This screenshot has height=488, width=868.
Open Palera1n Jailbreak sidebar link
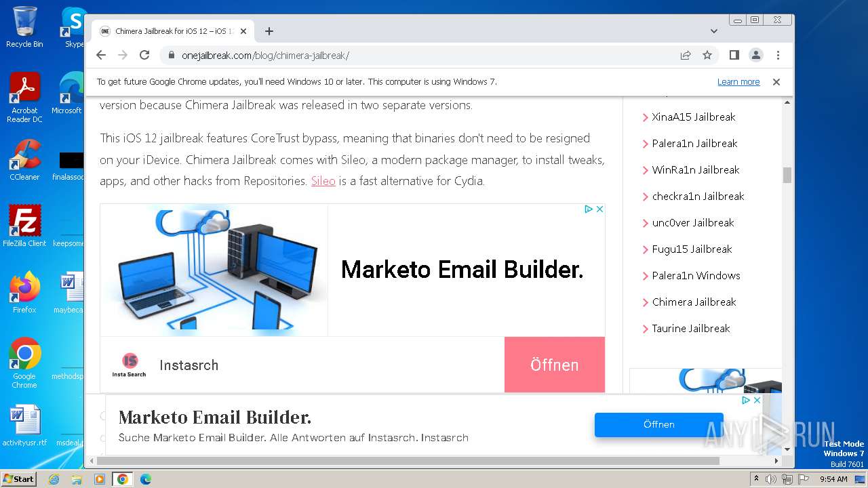coord(694,144)
